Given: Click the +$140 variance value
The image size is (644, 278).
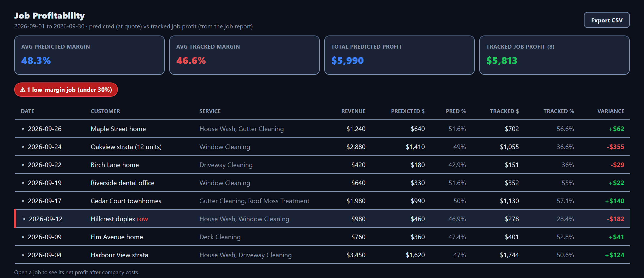Looking at the screenshot, I should [615, 201].
